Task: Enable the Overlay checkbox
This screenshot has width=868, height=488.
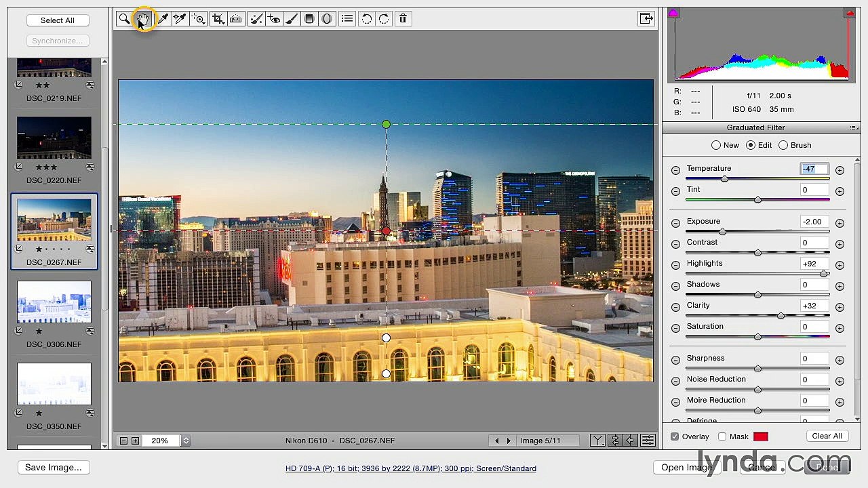Action: coord(675,436)
